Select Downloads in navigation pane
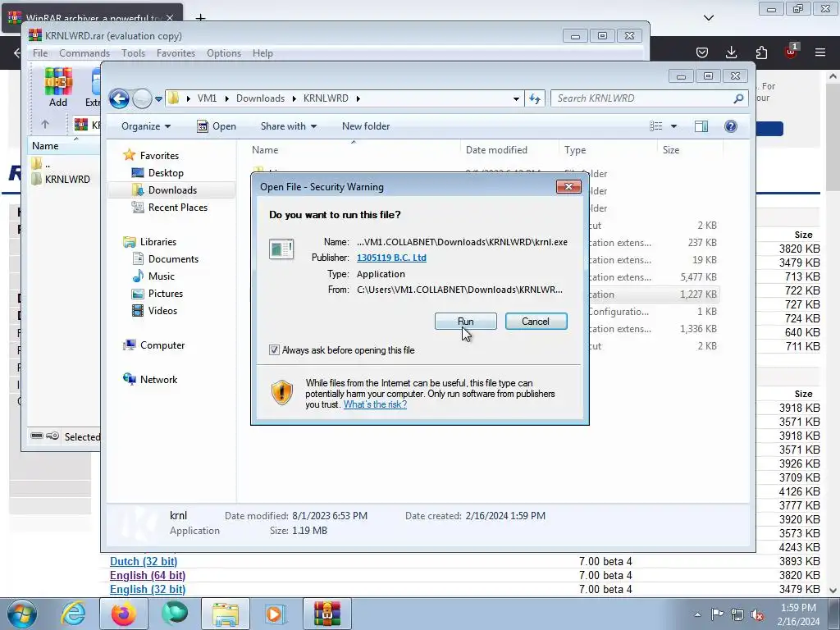The image size is (840, 630). pos(172,189)
